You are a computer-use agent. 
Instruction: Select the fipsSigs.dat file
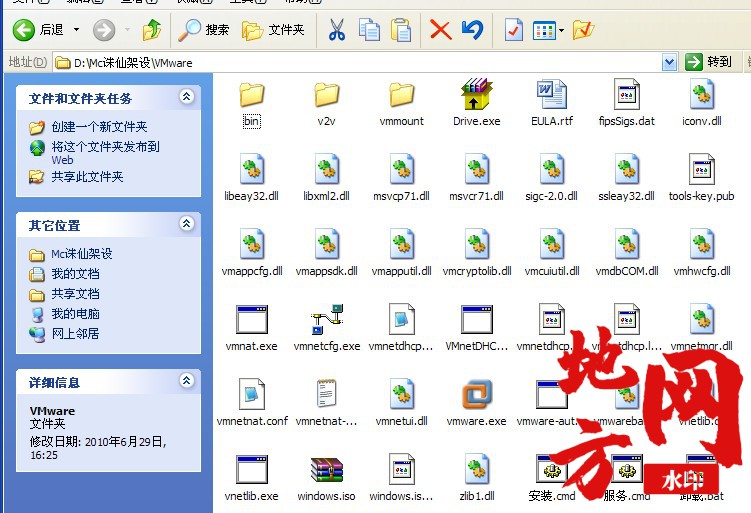point(626,104)
